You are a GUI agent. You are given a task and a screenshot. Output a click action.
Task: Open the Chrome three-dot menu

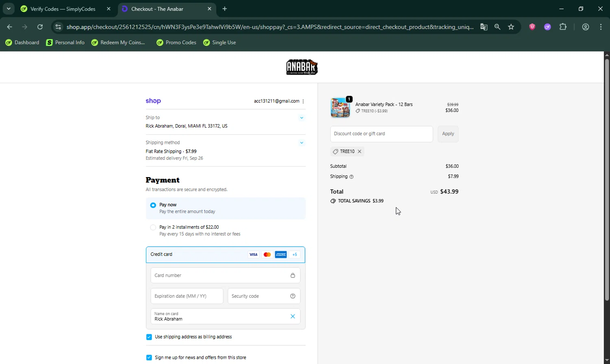tap(601, 27)
